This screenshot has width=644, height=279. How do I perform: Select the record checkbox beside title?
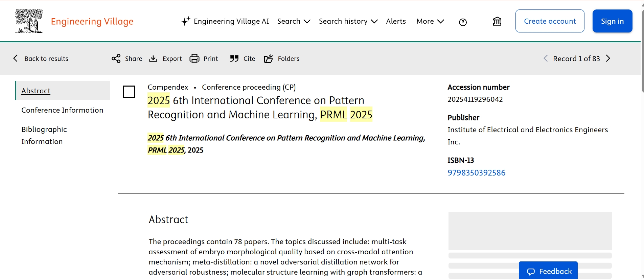(129, 92)
